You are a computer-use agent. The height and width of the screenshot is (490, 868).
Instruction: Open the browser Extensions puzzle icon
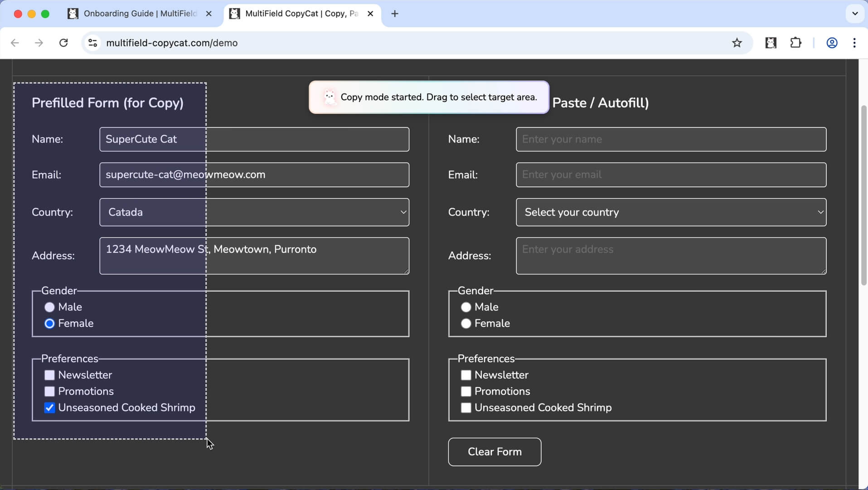point(795,43)
